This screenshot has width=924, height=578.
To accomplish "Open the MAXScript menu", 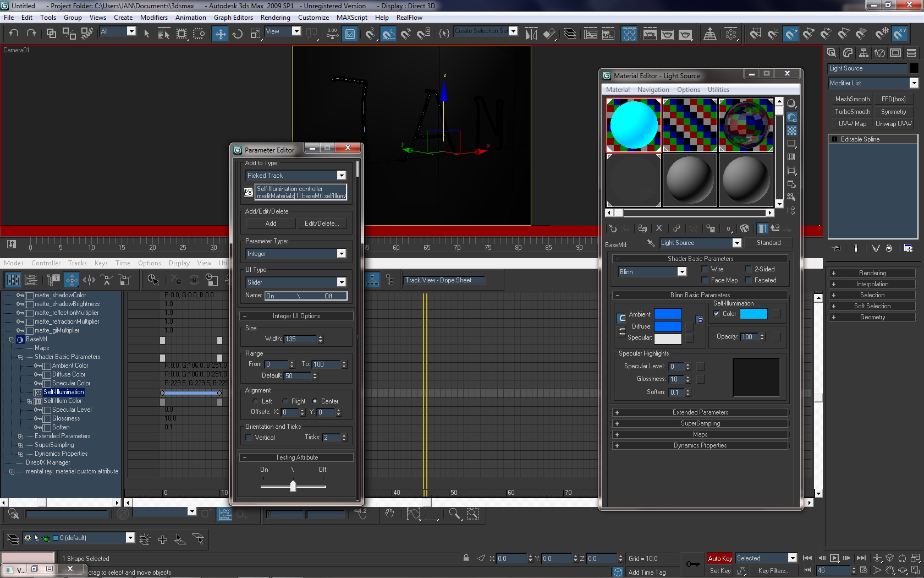I will coord(352,18).
